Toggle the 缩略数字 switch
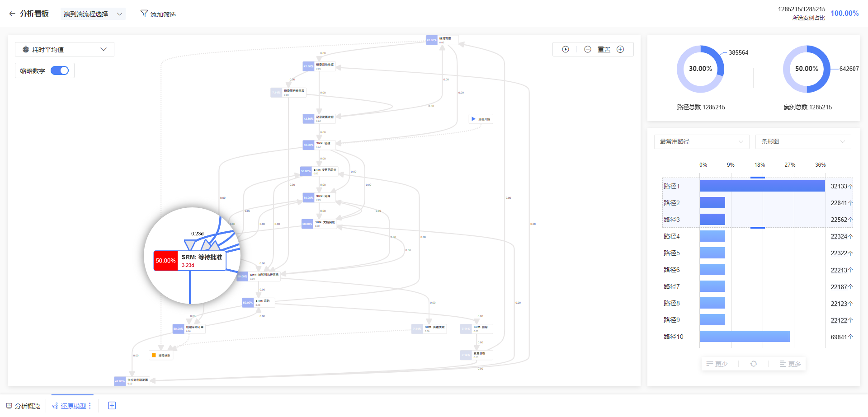Image resolution: width=868 pixels, height=417 pixels. tap(60, 70)
